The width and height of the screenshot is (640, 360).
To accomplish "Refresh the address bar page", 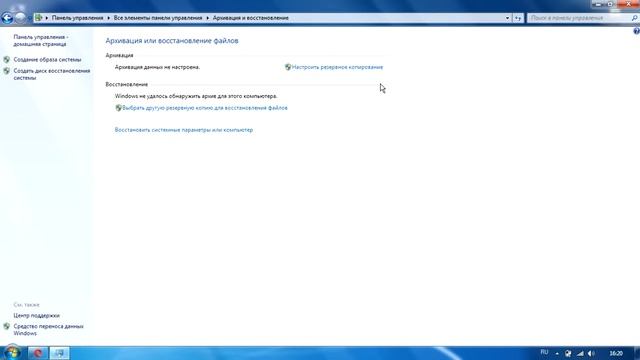I will [x=518, y=18].
